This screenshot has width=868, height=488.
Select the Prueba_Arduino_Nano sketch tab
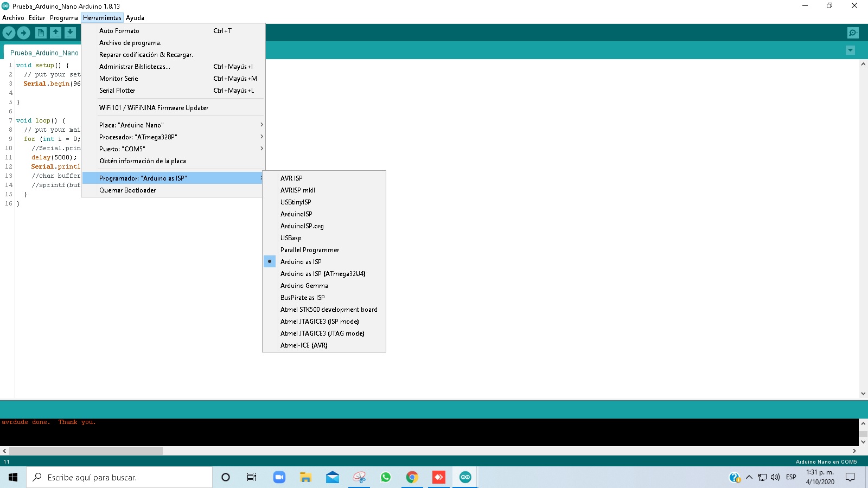[44, 53]
